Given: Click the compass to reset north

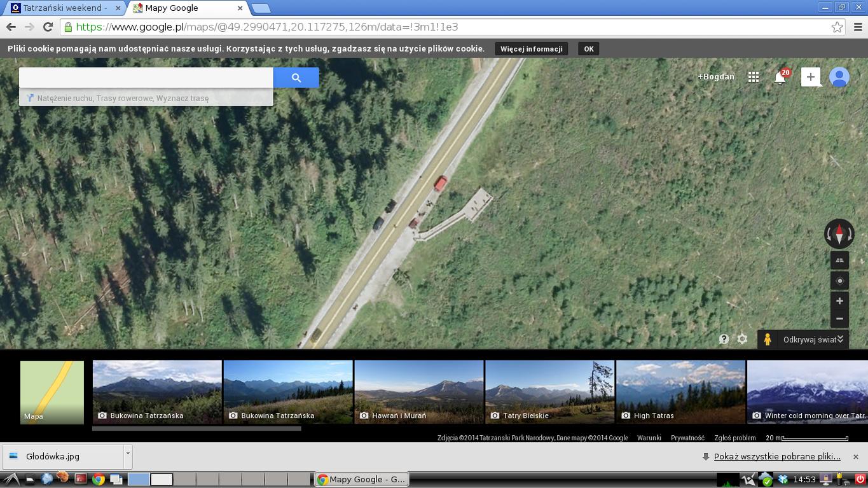Looking at the screenshot, I should tap(839, 234).
